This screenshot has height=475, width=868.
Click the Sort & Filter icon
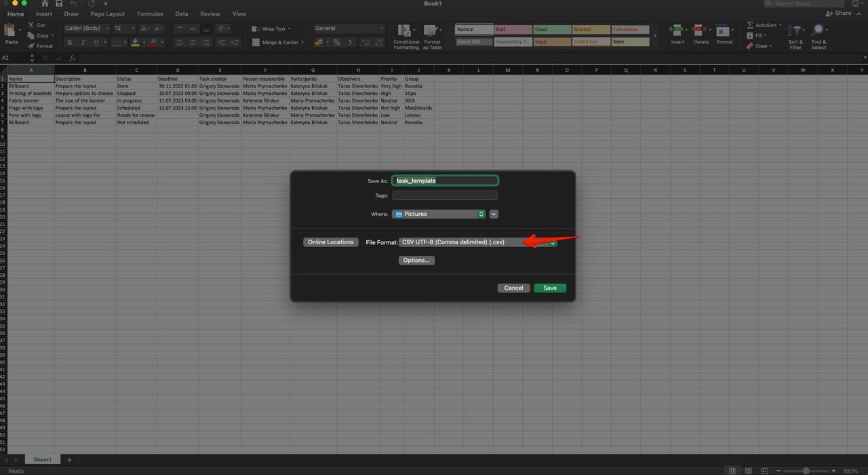point(795,31)
